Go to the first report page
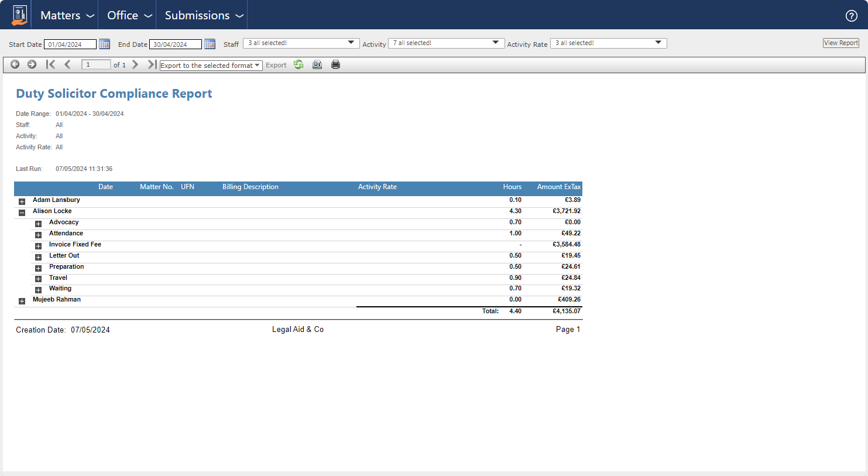Screen dimensions: 868x476 pos(51,64)
